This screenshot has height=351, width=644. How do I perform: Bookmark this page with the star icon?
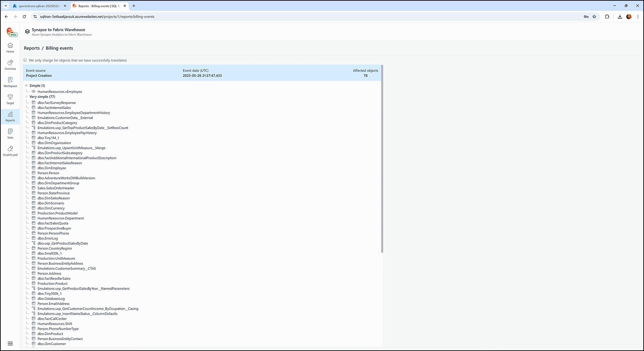[x=594, y=16]
